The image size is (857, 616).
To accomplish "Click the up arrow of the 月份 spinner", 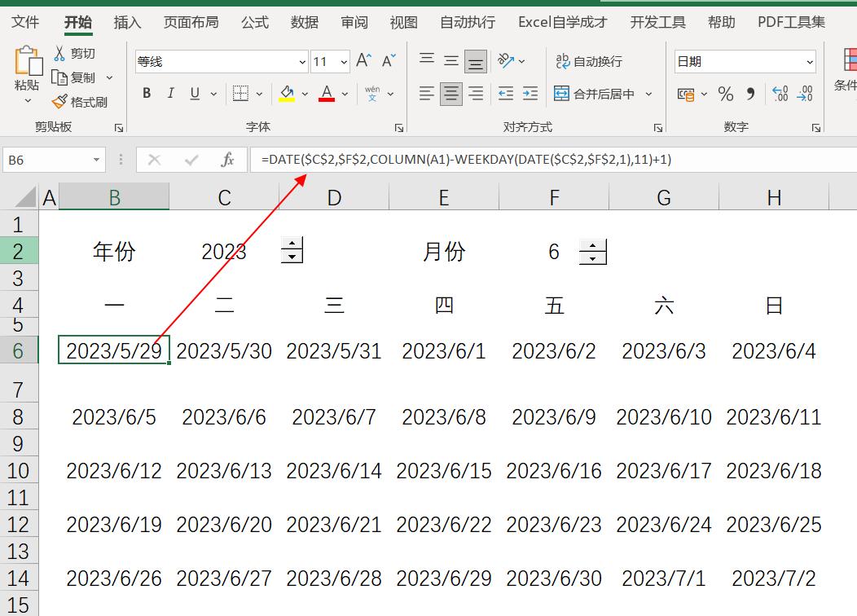I will (594, 245).
